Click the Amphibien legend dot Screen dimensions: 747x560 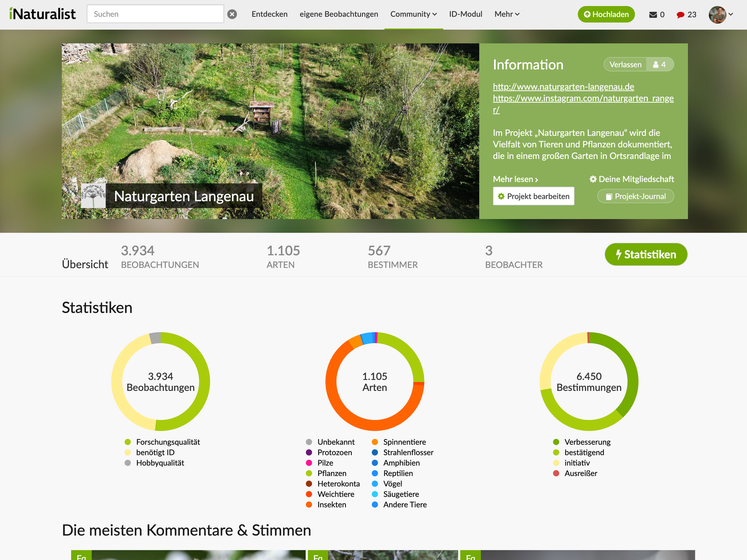pos(375,463)
